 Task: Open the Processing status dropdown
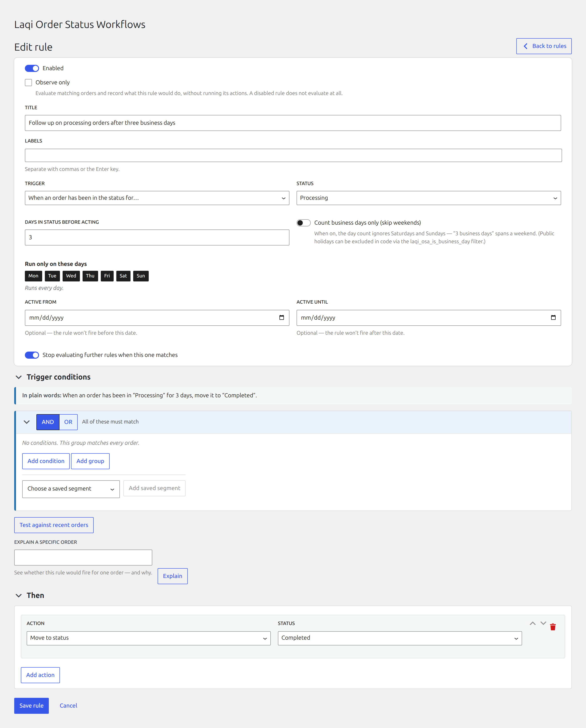[x=429, y=198]
